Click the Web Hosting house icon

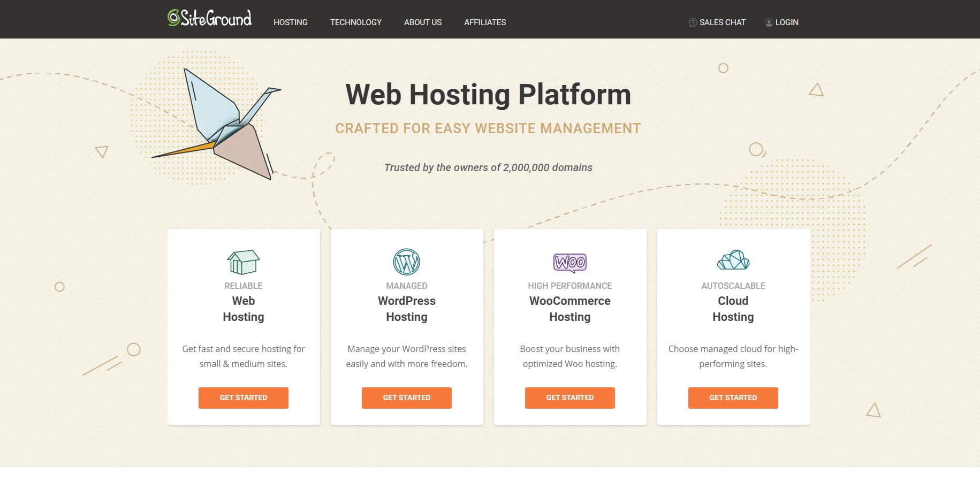click(244, 262)
